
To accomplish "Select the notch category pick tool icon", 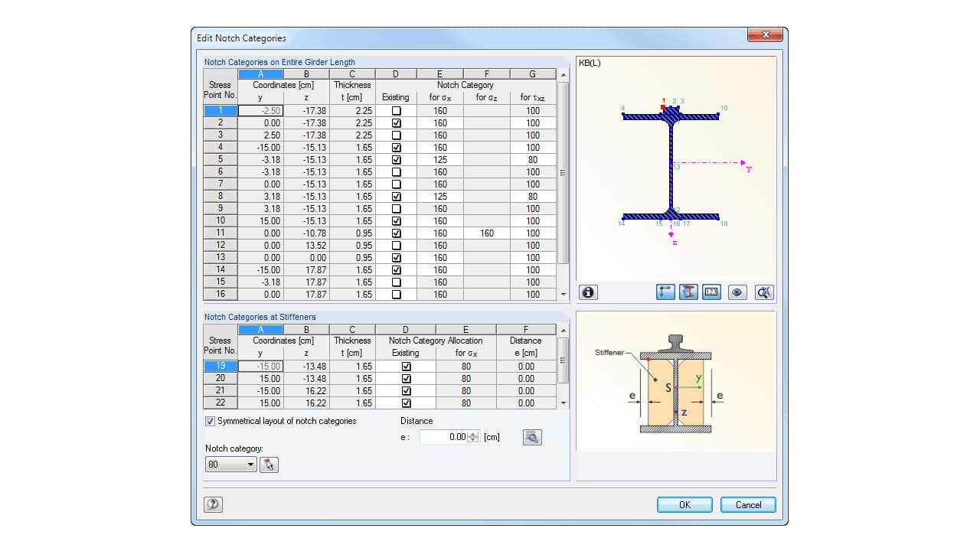I will coord(269,464).
